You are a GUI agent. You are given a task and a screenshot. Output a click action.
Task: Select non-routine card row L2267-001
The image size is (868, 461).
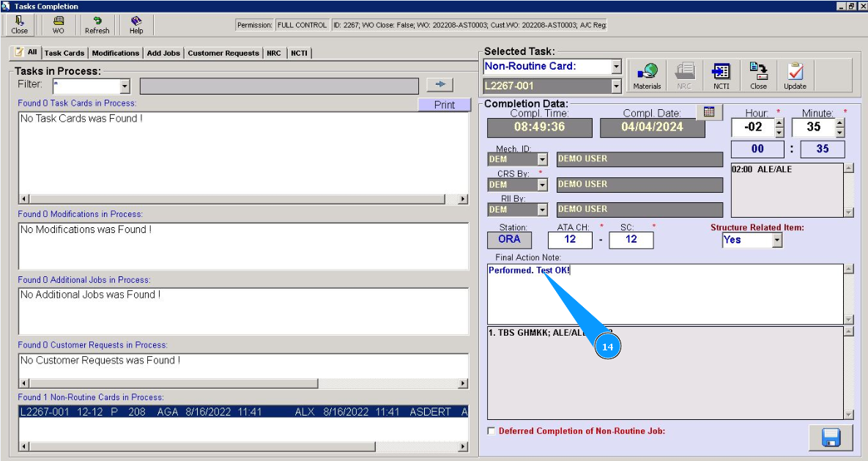pos(244,412)
